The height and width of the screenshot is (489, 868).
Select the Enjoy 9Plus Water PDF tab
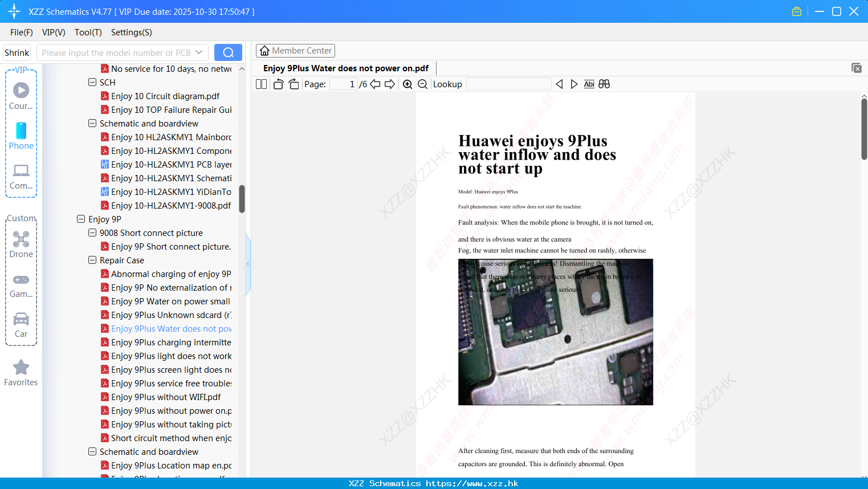tap(346, 68)
